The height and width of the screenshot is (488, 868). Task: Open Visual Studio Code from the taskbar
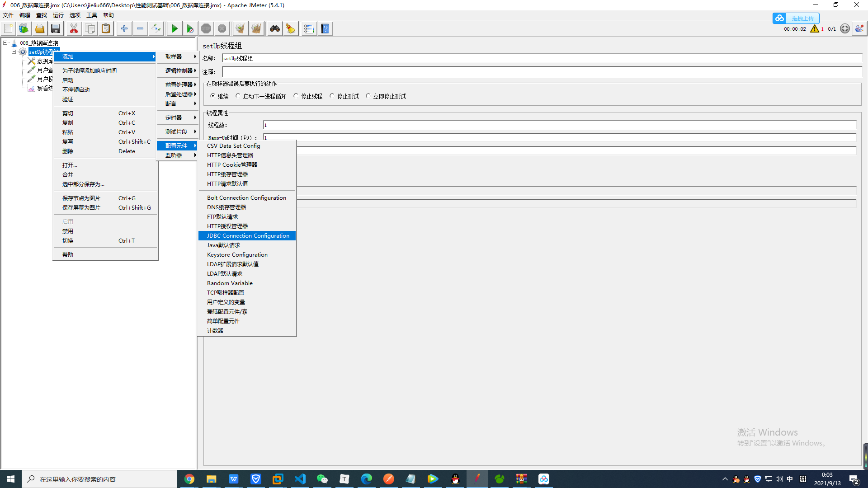(x=300, y=479)
